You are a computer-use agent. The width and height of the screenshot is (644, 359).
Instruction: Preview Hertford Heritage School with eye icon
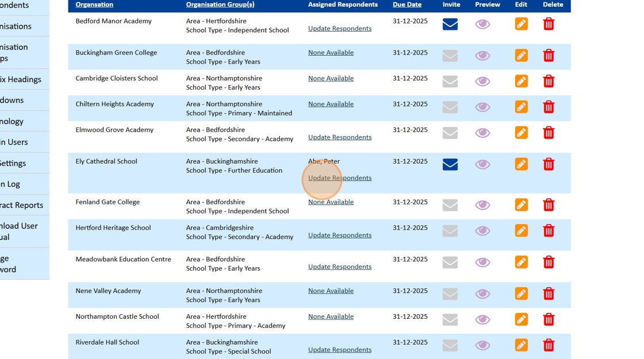[x=482, y=231]
